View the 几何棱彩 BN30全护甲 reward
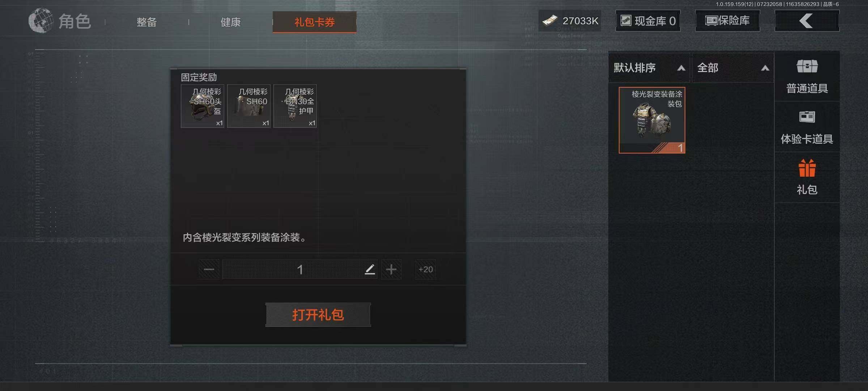This screenshot has height=391, width=868. [295, 106]
